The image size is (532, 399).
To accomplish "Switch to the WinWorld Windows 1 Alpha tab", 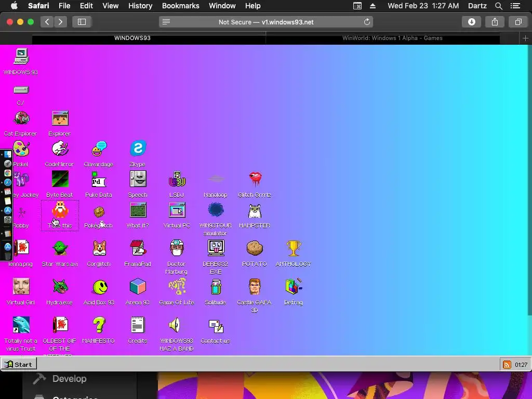I will pyautogui.click(x=392, y=38).
